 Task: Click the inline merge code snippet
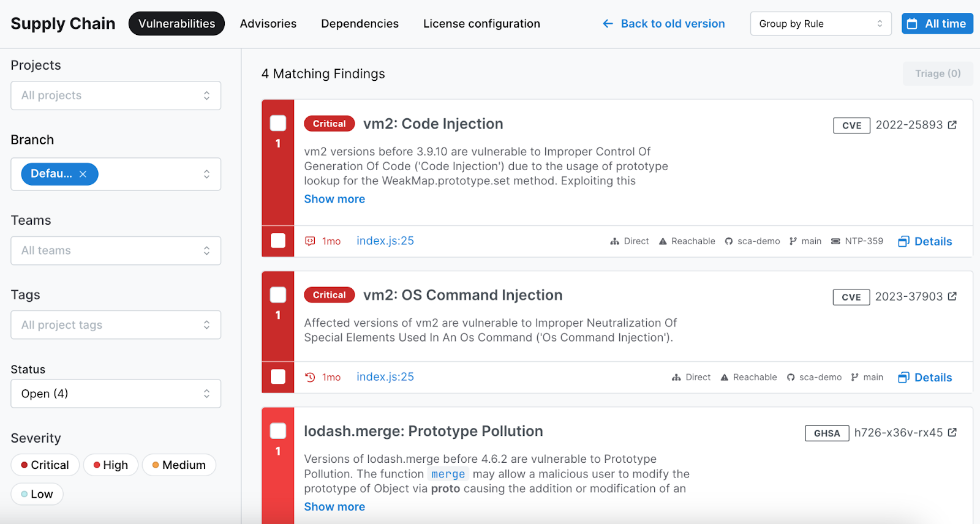448,474
